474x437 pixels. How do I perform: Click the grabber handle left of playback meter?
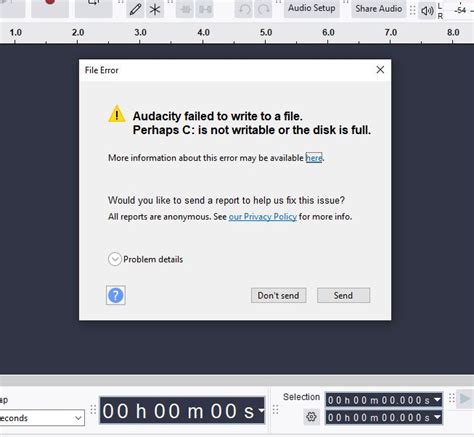pos(412,10)
